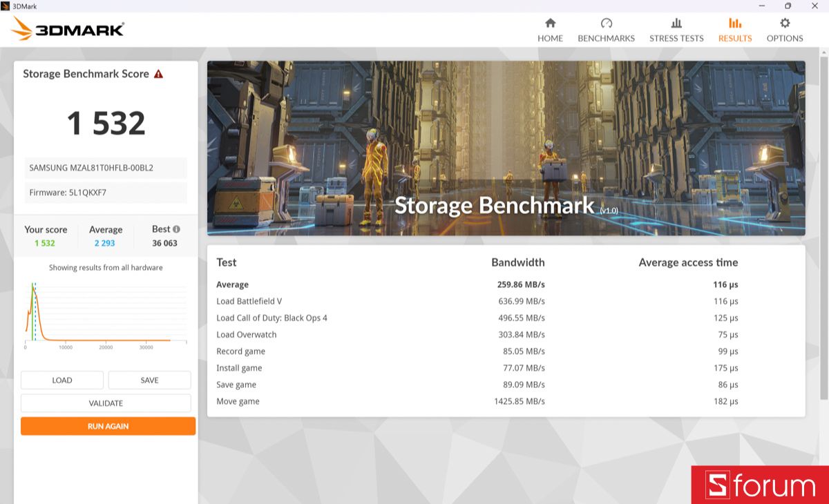
Task: Click the orange RUN AGAIN button
Action: click(108, 426)
